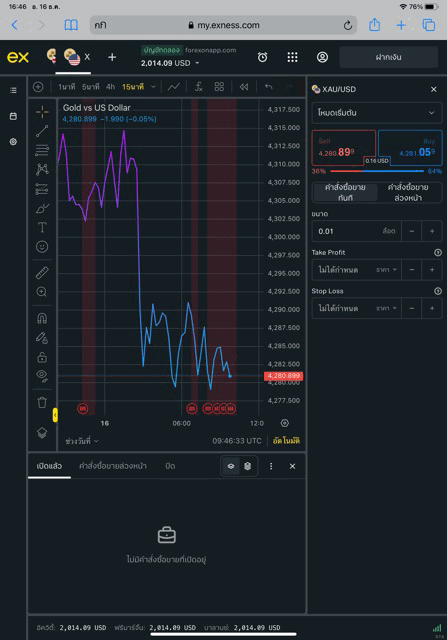This screenshot has width=447, height=640.
Task: Open the Take Profit unit dropdown
Action: click(x=387, y=270)
